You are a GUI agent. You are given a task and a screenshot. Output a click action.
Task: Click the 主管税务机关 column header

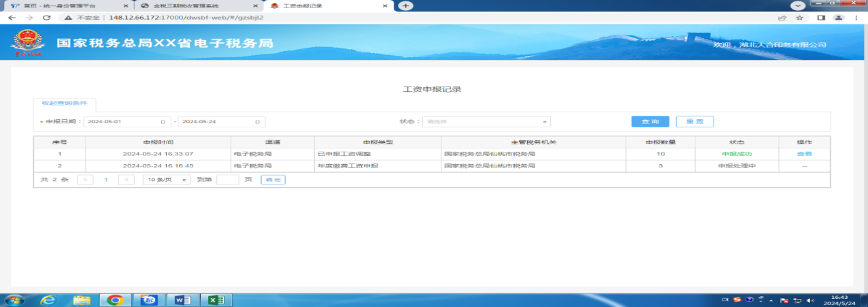[x=533, y=142]
